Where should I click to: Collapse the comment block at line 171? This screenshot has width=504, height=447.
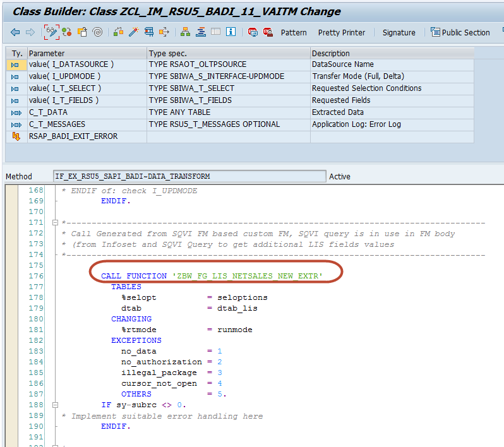(x=56, y=222)
